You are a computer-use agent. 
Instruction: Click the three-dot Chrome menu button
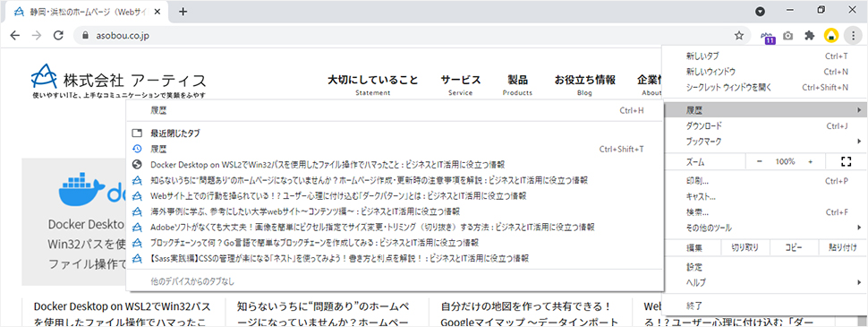click(x=853, y=36)
